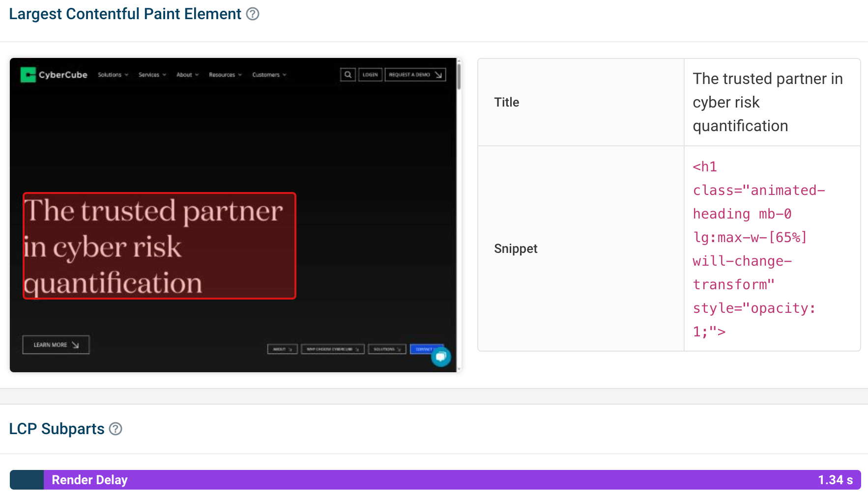The image size is (868, 495).
Task: Expand the Customers dropdown in preview navigation
Action: (269, 75)
